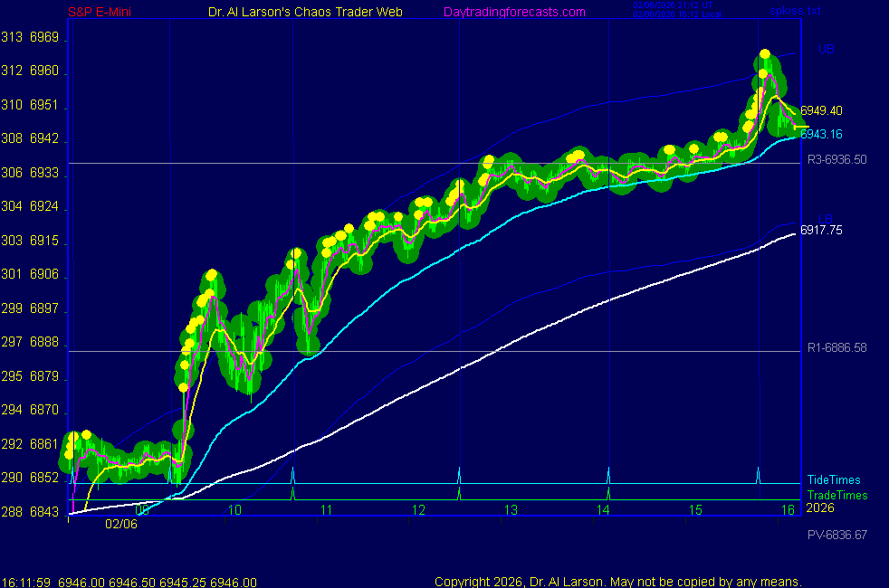The height and width of the screenshot is (588, 889).
Task: Click the yellow dot at the day's price peak
Action: (x=766, y=54)
